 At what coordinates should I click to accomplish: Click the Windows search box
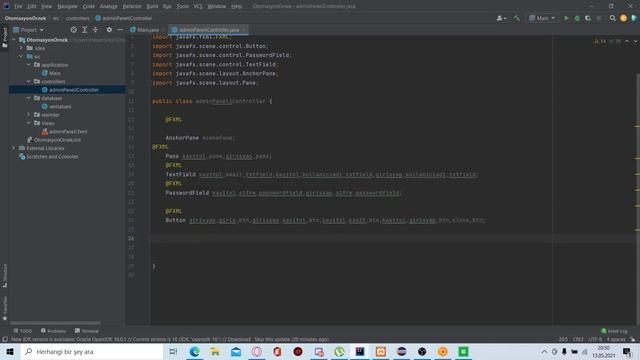point(92,351)
